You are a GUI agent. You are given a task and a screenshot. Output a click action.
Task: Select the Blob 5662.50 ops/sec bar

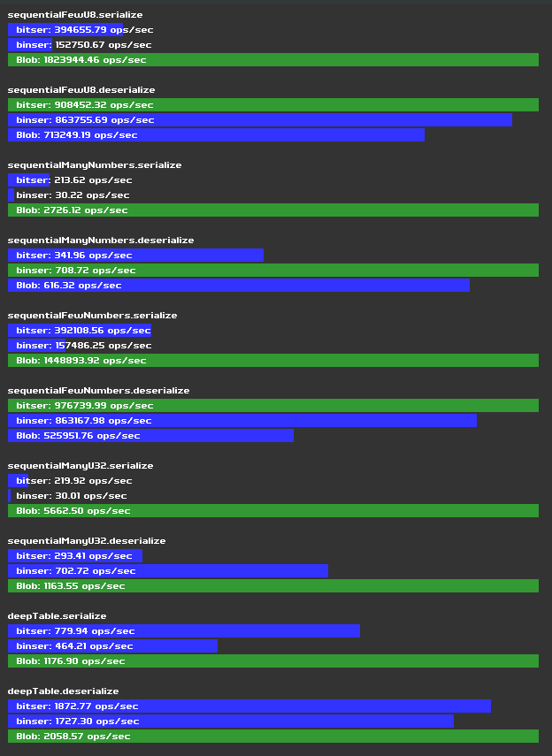[x=273, y=511]
